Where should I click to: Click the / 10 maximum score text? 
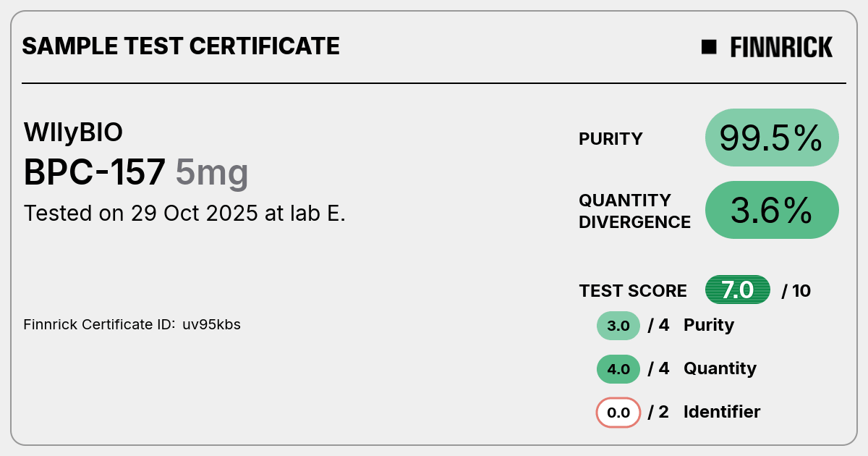pos(796,291)
